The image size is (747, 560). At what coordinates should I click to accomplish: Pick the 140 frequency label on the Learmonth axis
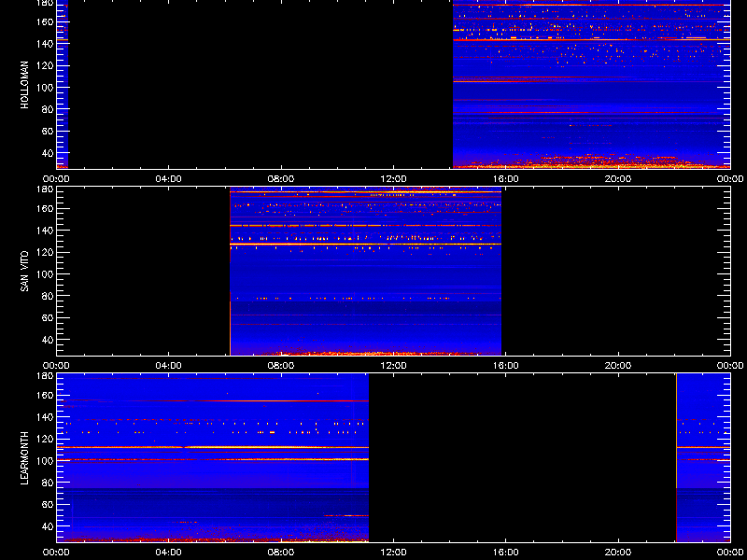(x=46, y=417)
